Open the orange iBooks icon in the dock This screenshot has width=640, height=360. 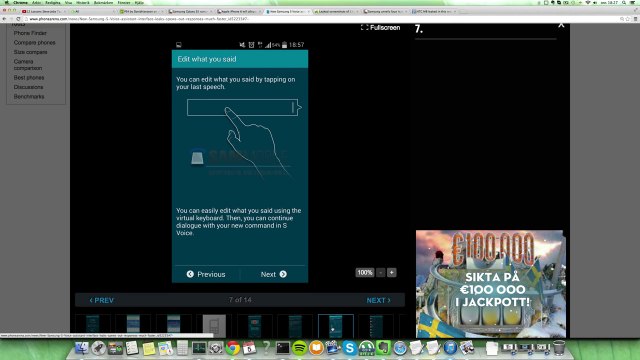(x=316, y=348)
